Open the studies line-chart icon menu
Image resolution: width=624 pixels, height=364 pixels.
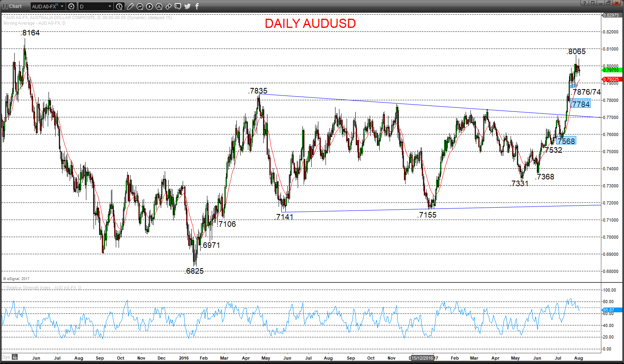pos(140,6)
